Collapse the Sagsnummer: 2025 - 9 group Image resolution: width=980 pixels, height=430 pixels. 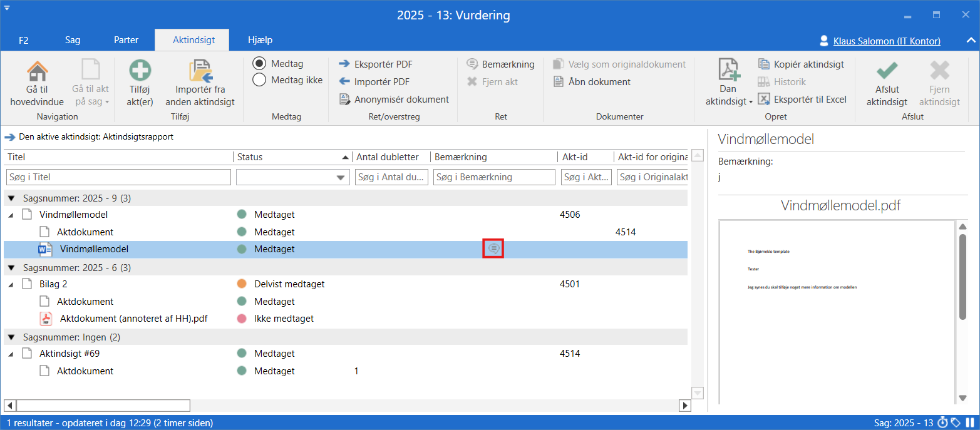pos(12,198)
